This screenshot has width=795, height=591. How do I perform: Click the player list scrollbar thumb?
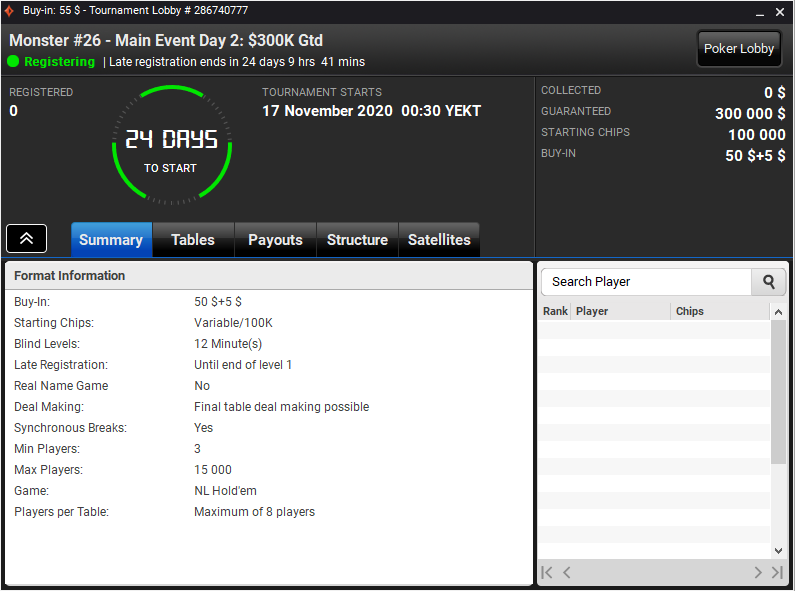[x=778, y=392]
